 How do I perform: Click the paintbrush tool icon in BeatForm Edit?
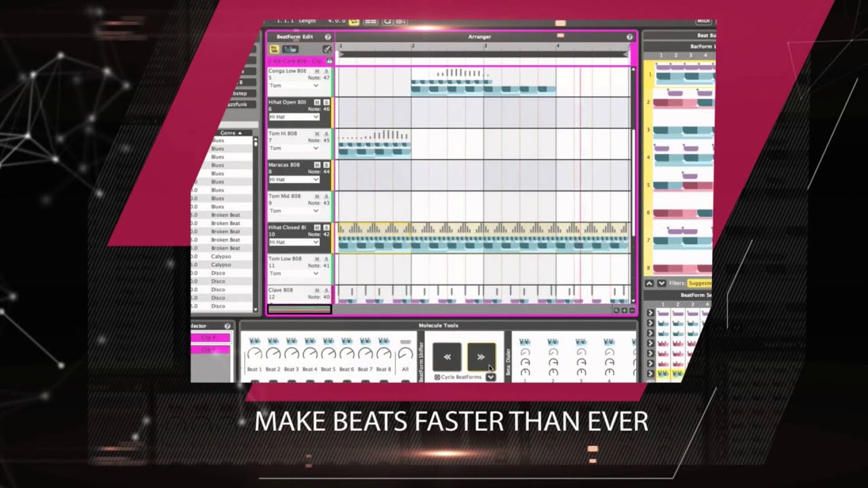coord(327,49)
